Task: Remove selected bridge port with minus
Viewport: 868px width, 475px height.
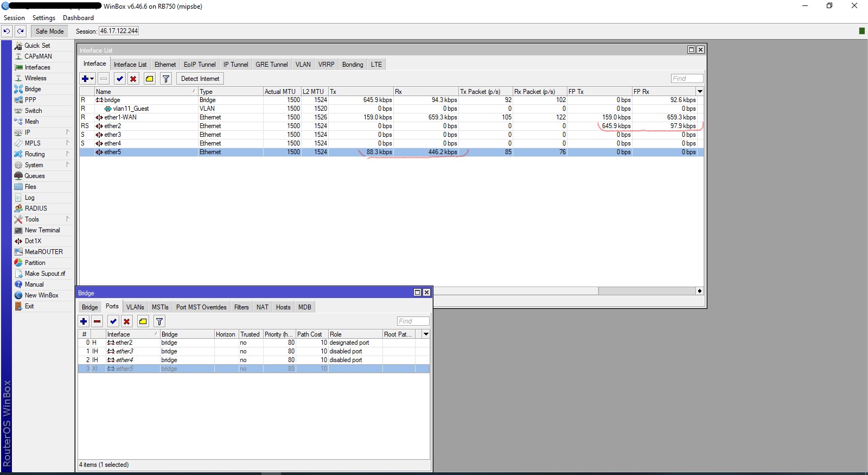Action: tap(97, 321)
